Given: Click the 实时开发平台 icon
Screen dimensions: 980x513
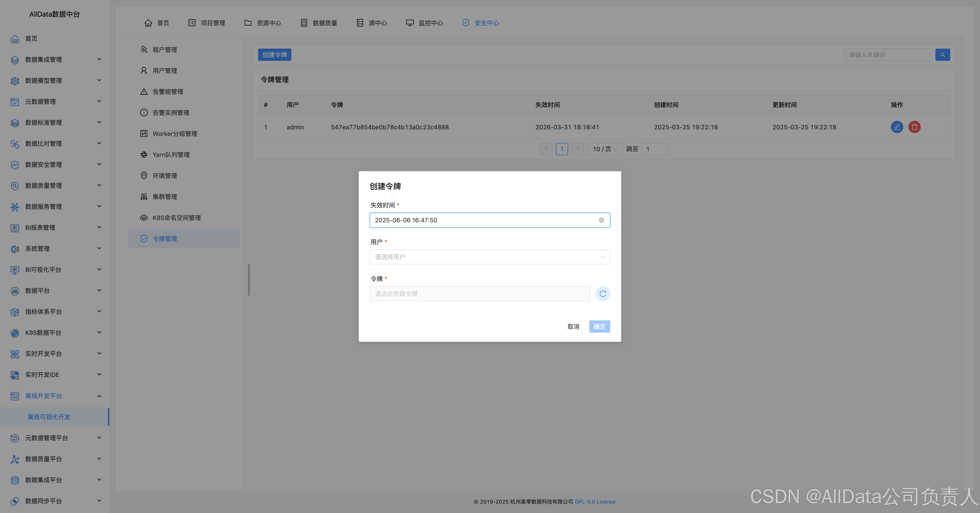Looking at the screenshot, I should 15,354.
